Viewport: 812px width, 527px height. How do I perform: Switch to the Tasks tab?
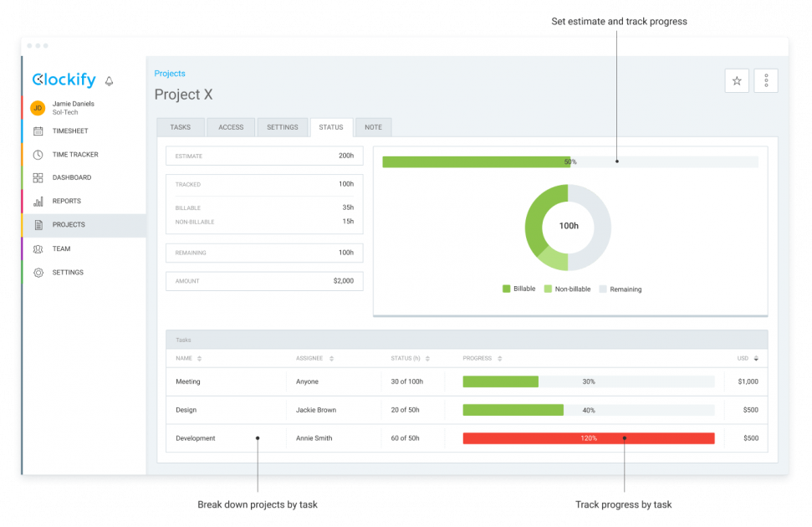[180, 127]
